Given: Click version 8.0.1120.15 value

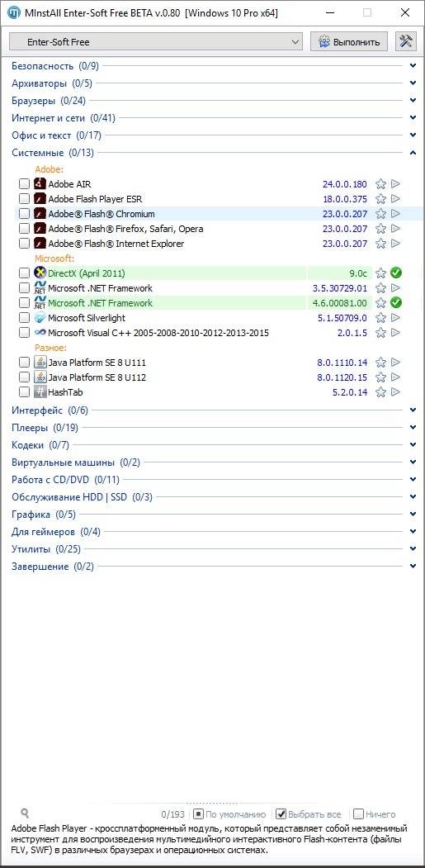Looking at the screenshot, I should [342, 377].
